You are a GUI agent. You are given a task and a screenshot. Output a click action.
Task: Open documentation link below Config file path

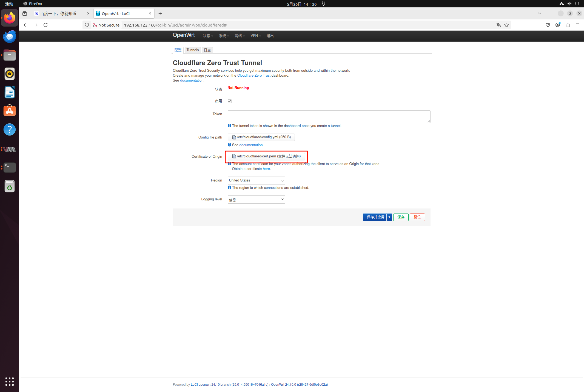(251, 145)
